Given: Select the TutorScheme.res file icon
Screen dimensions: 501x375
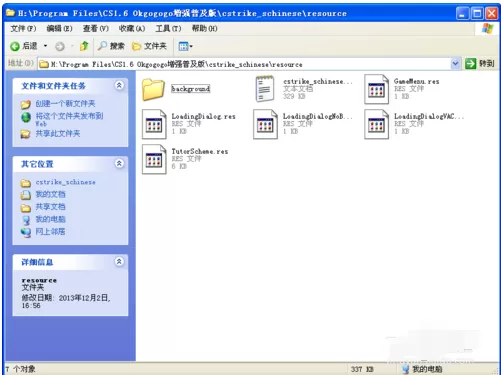Looking at the screenshot, I should (x=154, y=159).
